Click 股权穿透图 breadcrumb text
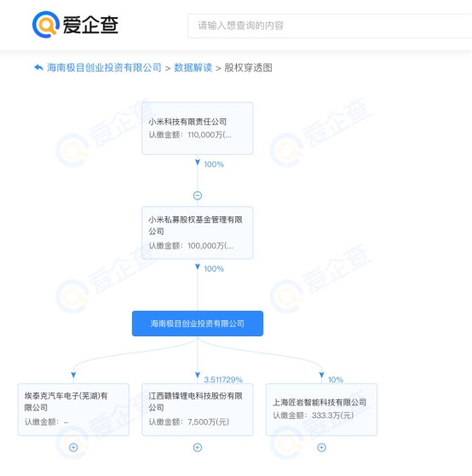The height and width of the screenshot is (476, 472). pyautogui.click(x=248, y=68)
